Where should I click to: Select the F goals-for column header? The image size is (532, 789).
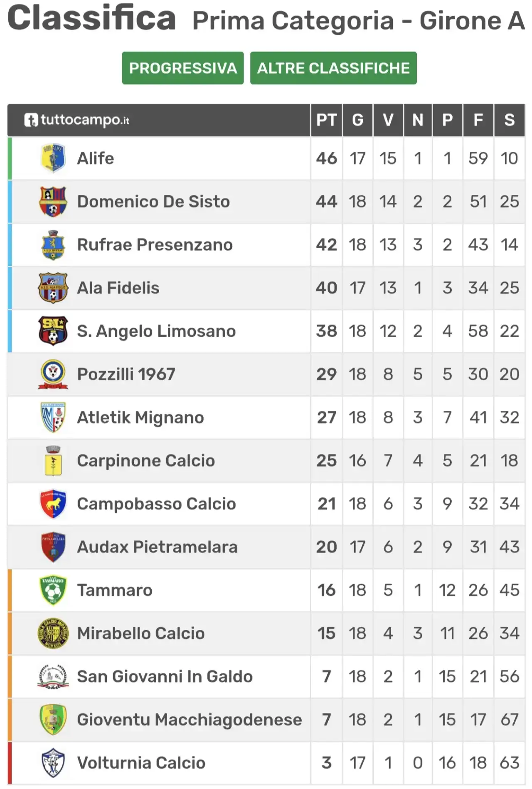pyautogui.click(x=478, y=120)
